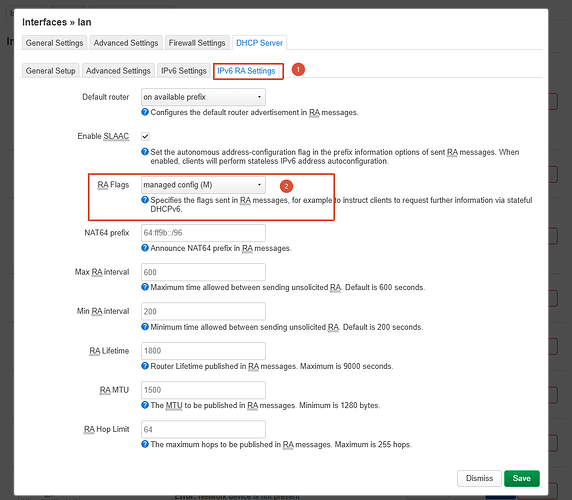Select the General Setup sub-tab
This screenshot has width=572, height=500.
[50, 71]
